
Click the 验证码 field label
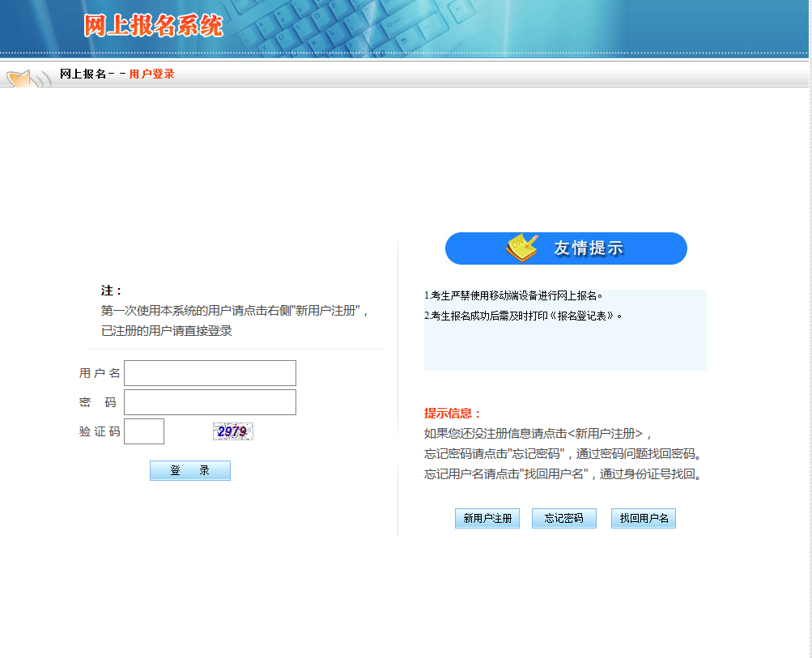pyautogui.click(x=100, y=431)
